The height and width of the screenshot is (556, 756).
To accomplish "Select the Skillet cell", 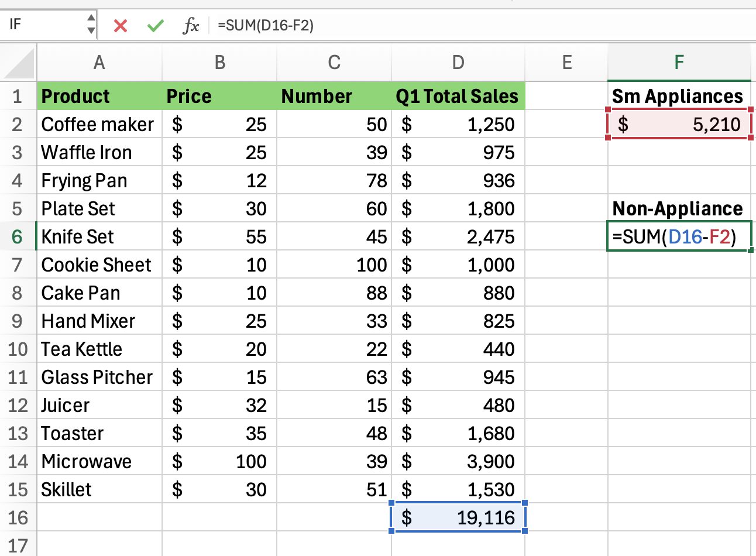I will [99, 489].
